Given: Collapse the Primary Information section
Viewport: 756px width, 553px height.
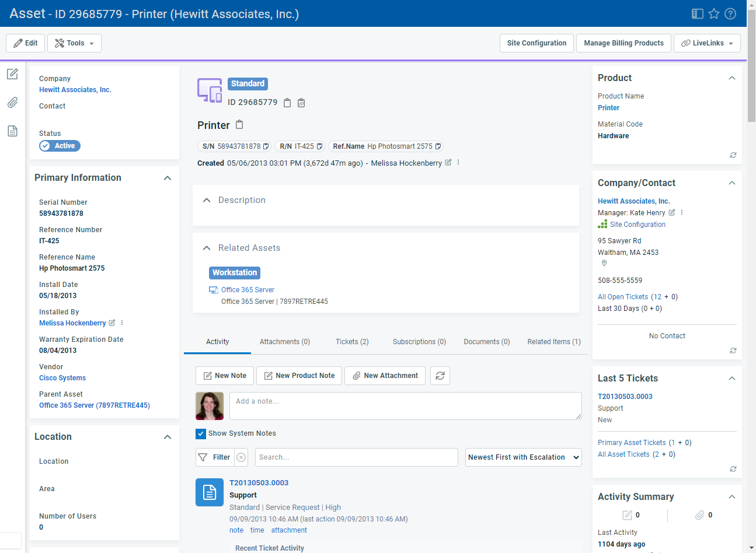Looking at the screenshot, I should tap(168, 178).
